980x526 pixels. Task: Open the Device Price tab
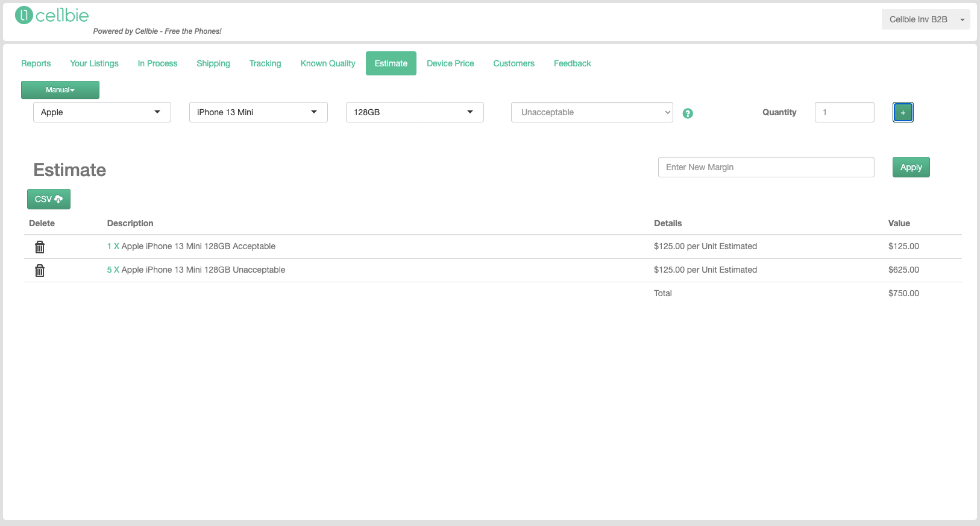(x=450, y=63)
